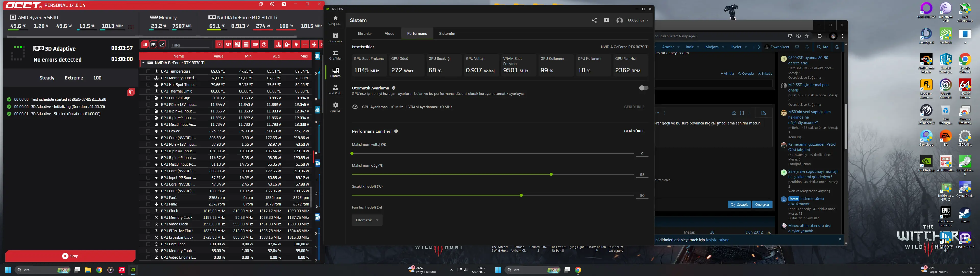Open browser extensions puzzle icon

(x=819, y=36)
